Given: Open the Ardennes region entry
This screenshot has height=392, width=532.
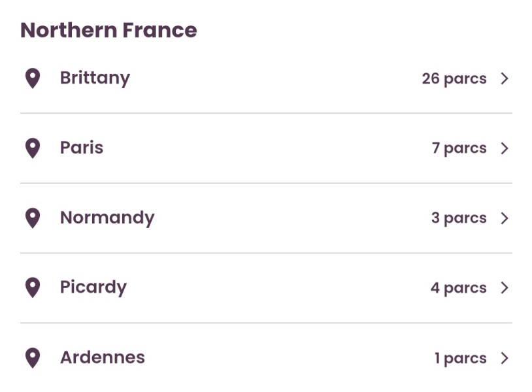Looking at the screenshot, I should click(103, 357).
